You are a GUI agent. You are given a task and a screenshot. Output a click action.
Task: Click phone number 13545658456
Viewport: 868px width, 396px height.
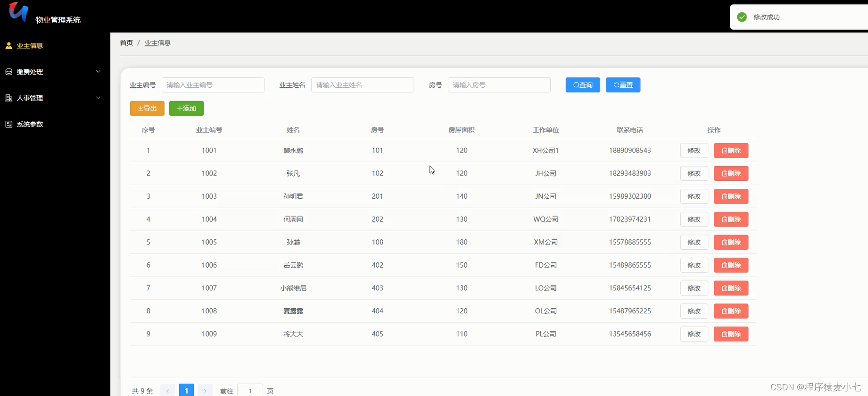point(630,334)
